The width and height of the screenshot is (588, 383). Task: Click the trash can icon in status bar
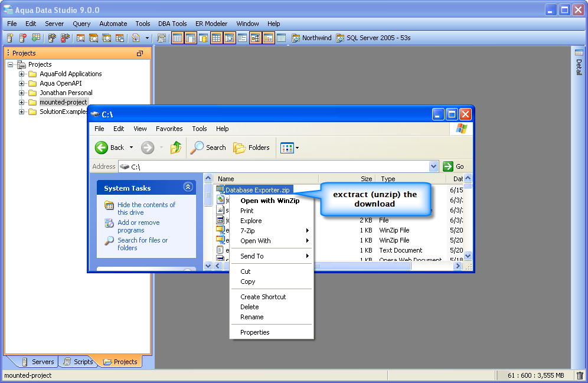pyautogui.click(x=580, y=375)
